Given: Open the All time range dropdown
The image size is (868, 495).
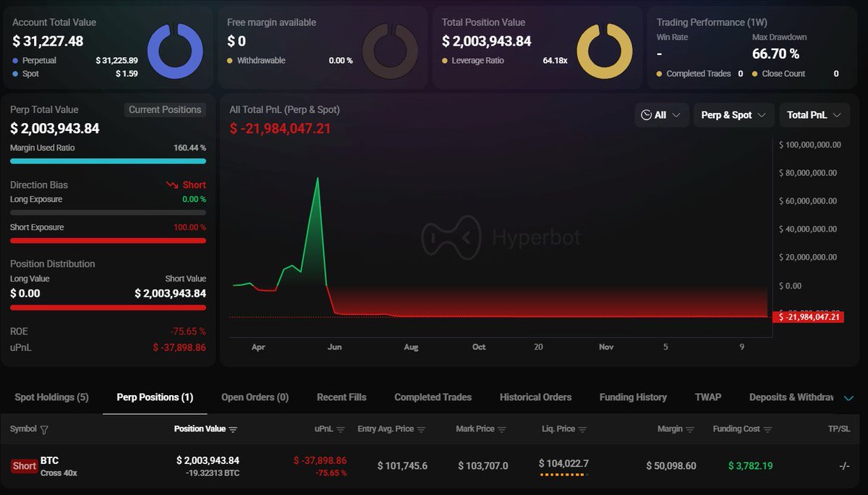Looking at the screenshot, I should (662, 114).
